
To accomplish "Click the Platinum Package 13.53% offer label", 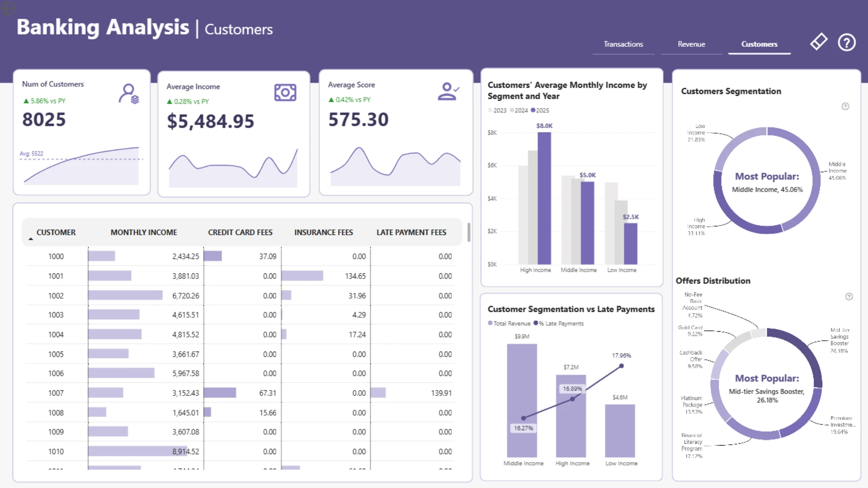I will [x=692, y=405].
